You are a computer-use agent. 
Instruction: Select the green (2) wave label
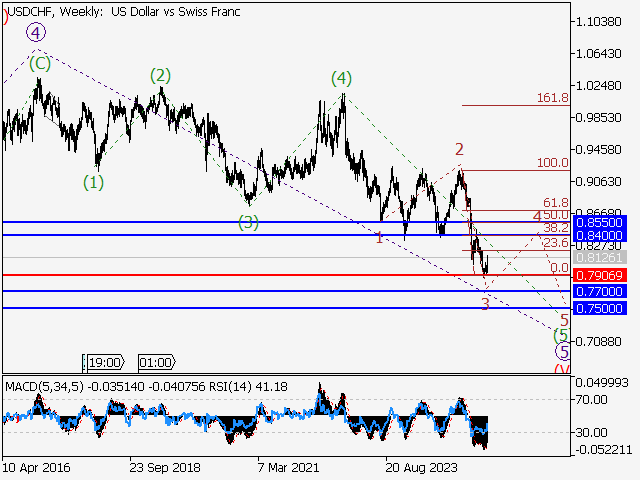pyautogui.click(x=160, y=75)
